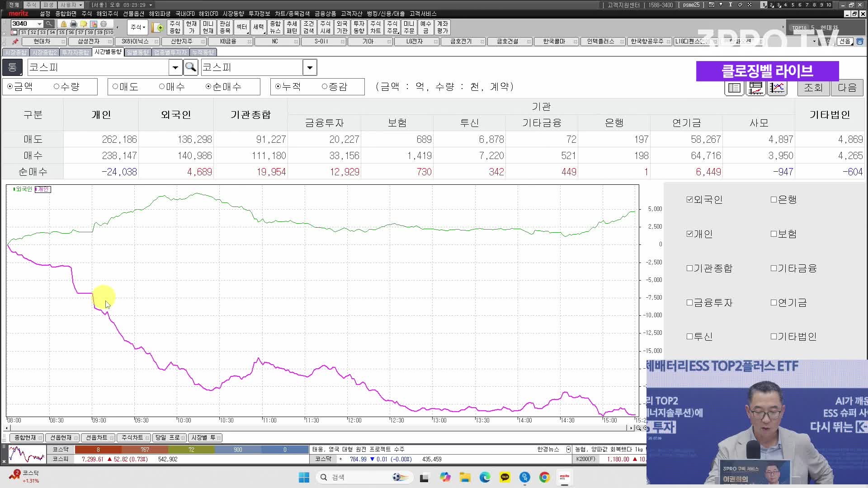Viewport: 868px width, 488px height.
Task: Click the settings gear icon in the toolbar
Action: pos(104,24)
